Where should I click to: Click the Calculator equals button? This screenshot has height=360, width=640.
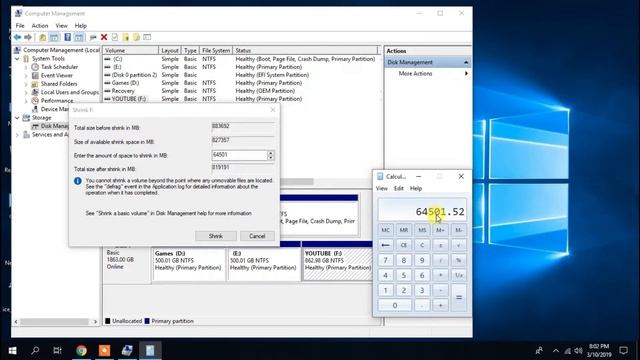[459, 298]
